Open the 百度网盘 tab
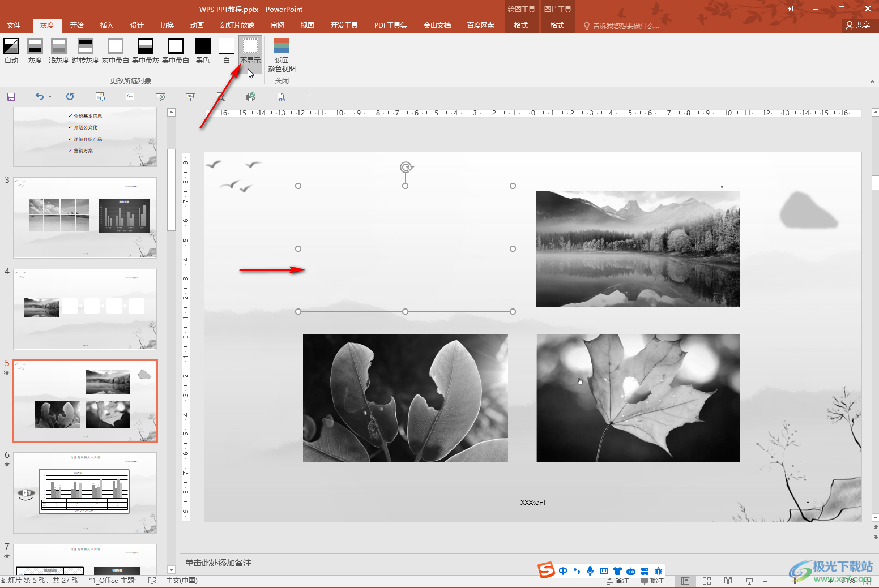Image resolution: width=879 pixels, height=588 pixels. tap(481, 25)
